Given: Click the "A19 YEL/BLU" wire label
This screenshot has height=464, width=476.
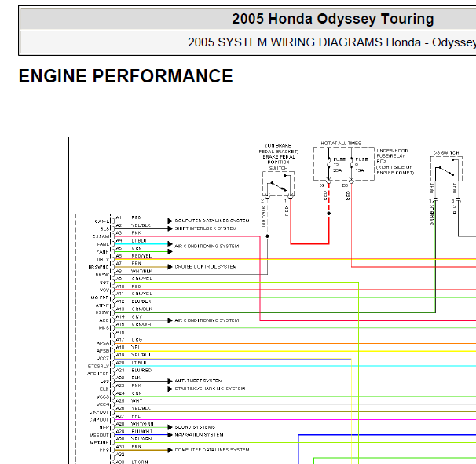Looking at the screenshot, I should tap(134, 355).
